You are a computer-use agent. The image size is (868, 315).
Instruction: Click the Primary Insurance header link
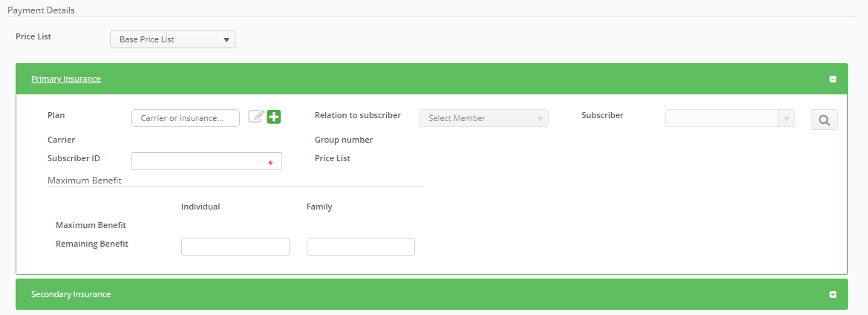click(x=66, y=79)
